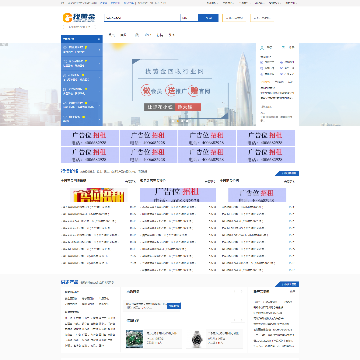Viewport: 360px width, 360px height.
Task: Click the blue ribbon more-button beside the first section heading
Action: click(287, 173)
